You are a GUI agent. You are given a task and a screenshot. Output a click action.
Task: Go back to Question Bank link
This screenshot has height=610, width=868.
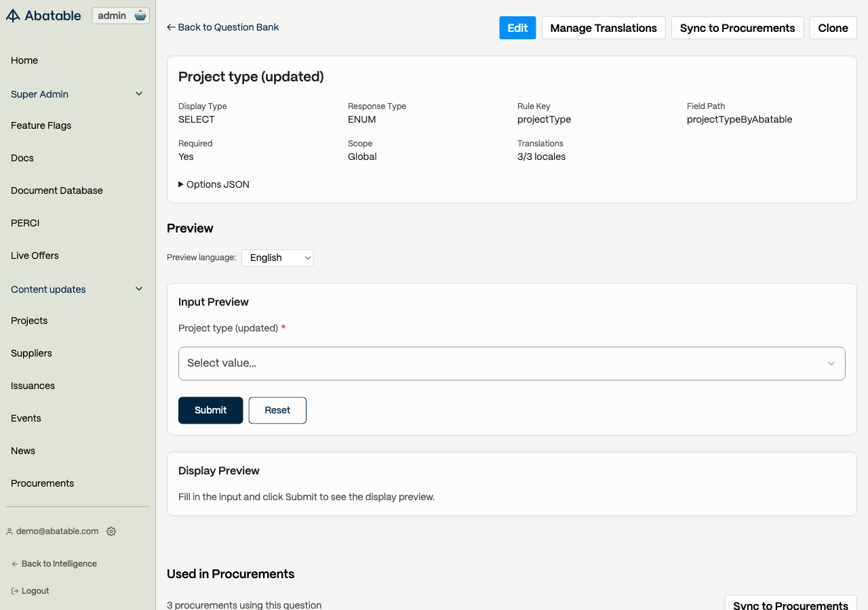(x=223, y=27)
